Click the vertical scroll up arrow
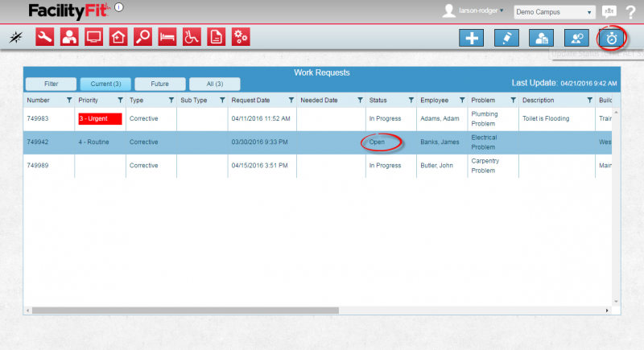The height and width of the screenshot is (350, 644). [x=616, y=112]
